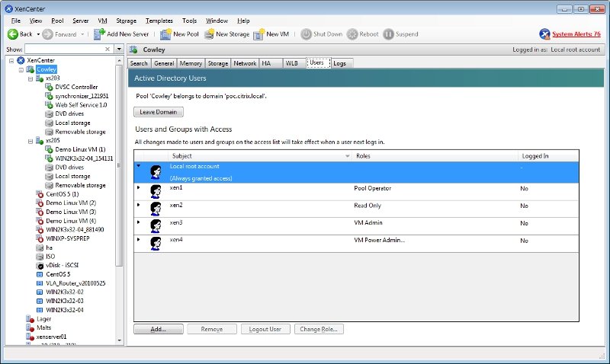Click the xs205 server icon
Viewport: 610px width, 364px height.
tap(40, 141)
